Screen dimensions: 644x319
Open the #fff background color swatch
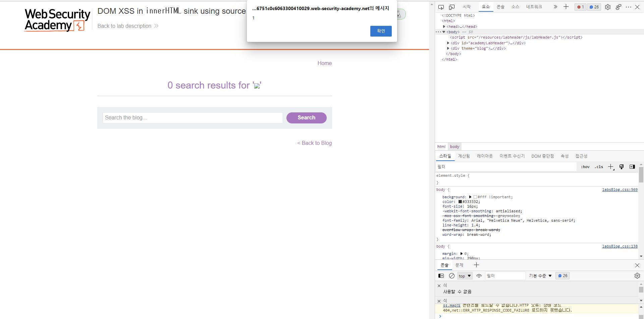475,197
